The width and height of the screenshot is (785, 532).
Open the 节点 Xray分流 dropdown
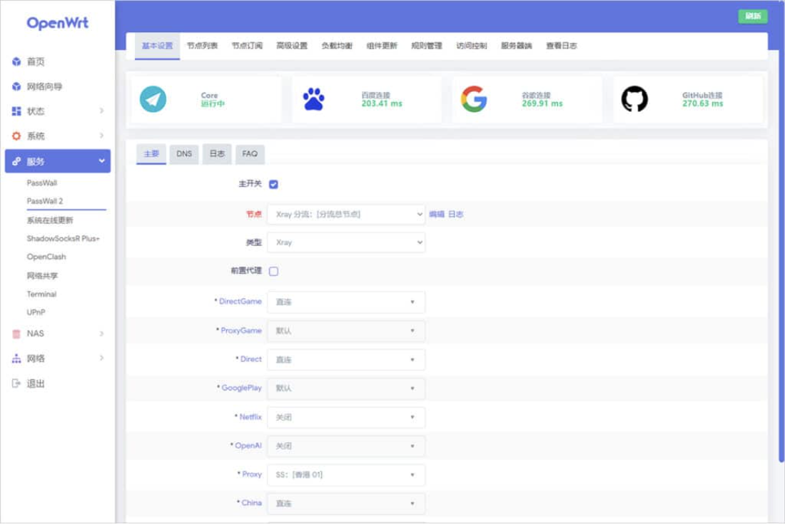tap(346, 215)
